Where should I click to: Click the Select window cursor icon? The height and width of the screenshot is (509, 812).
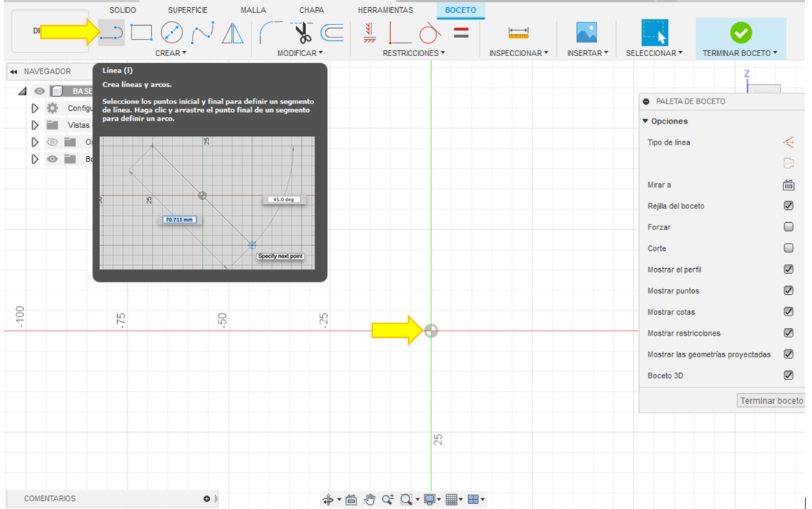pyautogui.click(x=654, y=32)
